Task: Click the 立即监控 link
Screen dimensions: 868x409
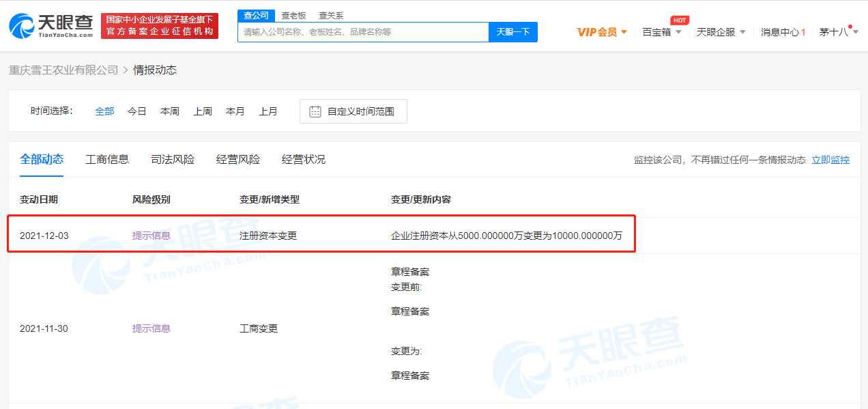Action: click(x=830, y=160)
